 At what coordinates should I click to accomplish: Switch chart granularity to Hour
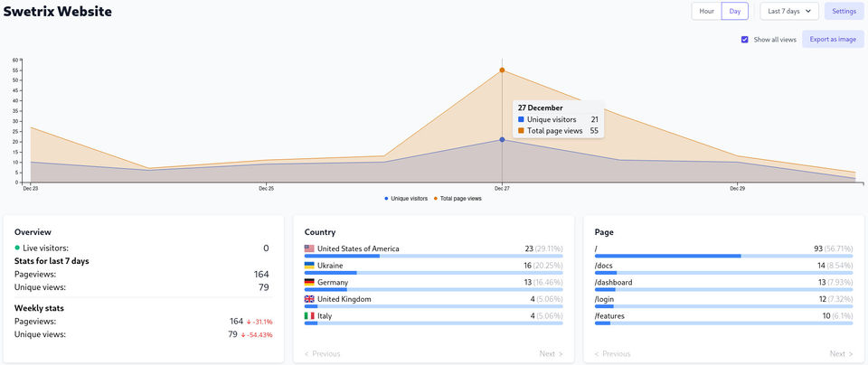click(x=706, y=11)
